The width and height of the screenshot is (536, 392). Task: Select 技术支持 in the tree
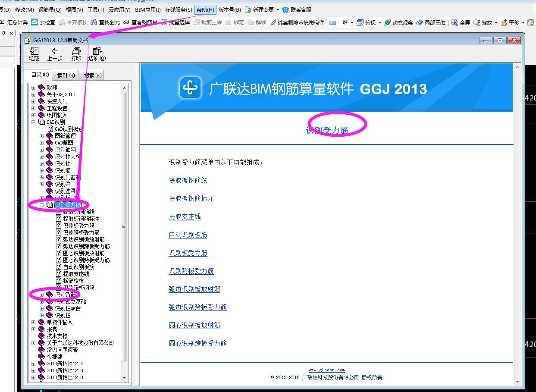coord(57,336)
